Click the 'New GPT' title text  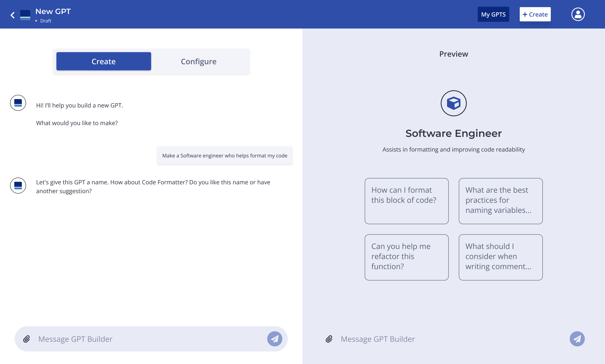(53, 11)
